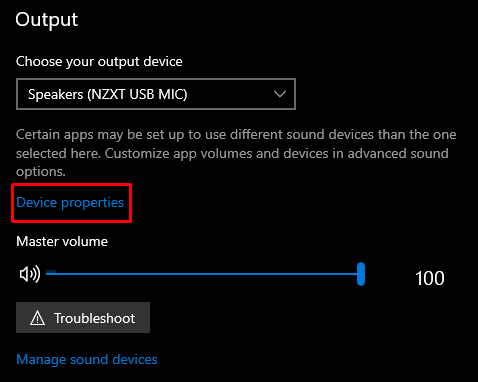
Task: Open the Device properties link
Action: (x=70, y=202)
